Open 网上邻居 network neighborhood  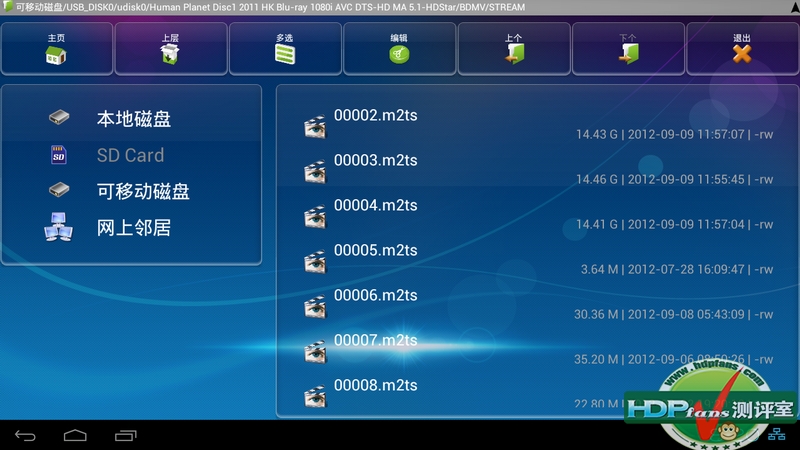coord(133,227)
